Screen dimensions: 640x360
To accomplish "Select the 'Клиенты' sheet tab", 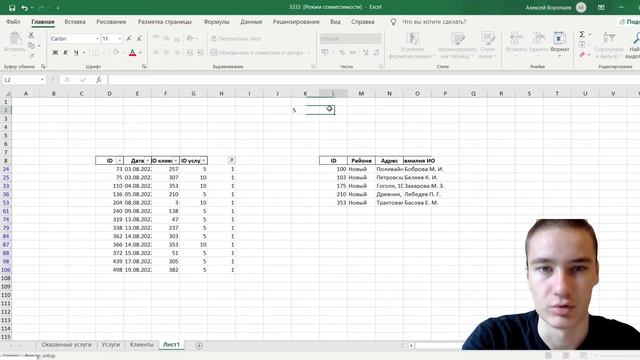I will (141, 345).
